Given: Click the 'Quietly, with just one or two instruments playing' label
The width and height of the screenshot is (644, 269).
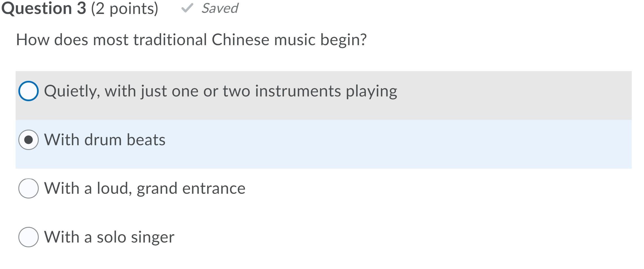Looking at the screenshot, I should (220, 91).
